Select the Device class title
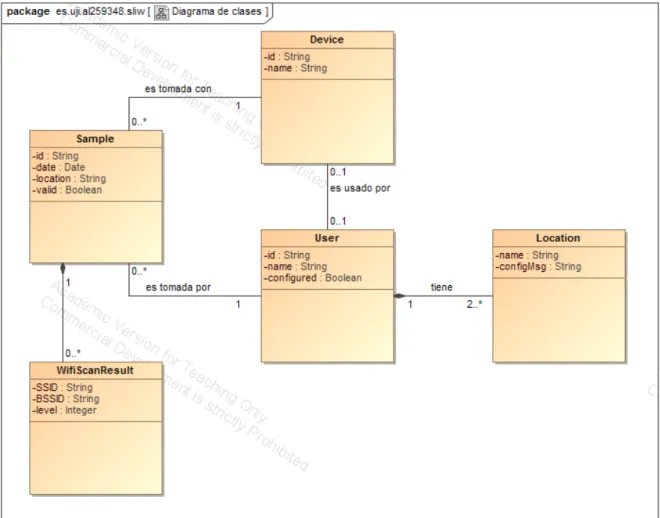 [x=327, y=40]
